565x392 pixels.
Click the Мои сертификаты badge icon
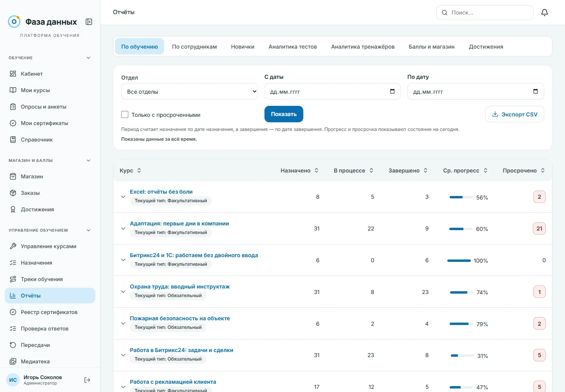(x=13, y=123)
